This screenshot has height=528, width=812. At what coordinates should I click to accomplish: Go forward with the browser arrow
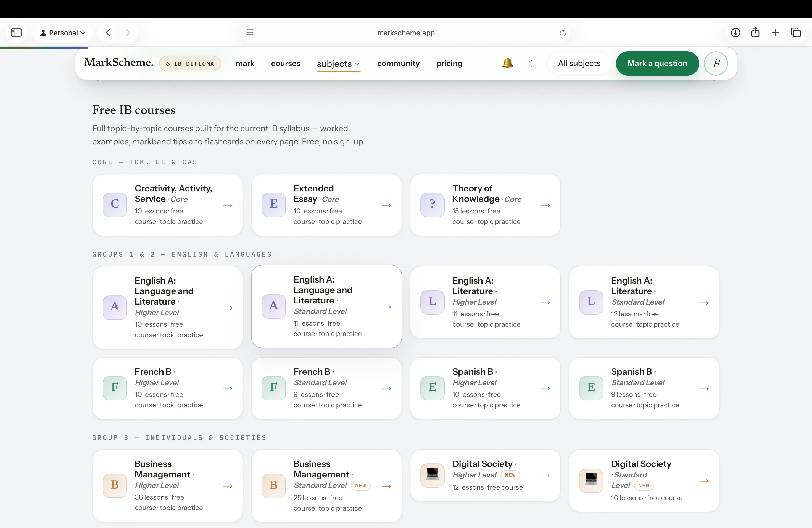[x=128, y=33]
